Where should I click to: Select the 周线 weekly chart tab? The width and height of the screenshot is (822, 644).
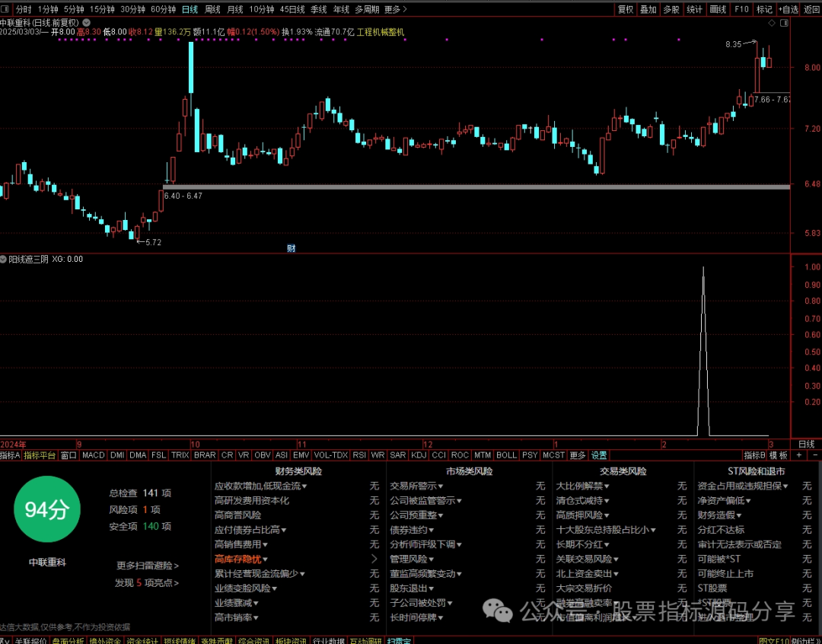click(212, 9)
